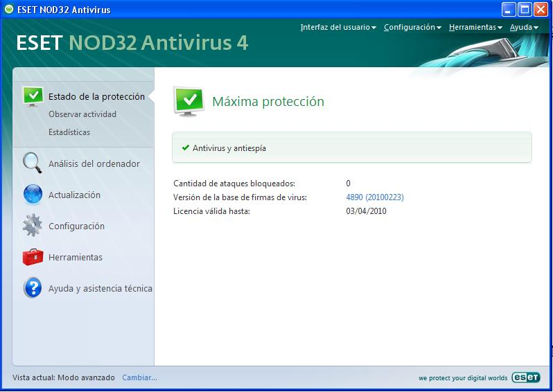Click the Cambiar... link to switch view mode
Viewport: 553px width, 392px height.
pos(139,377)
